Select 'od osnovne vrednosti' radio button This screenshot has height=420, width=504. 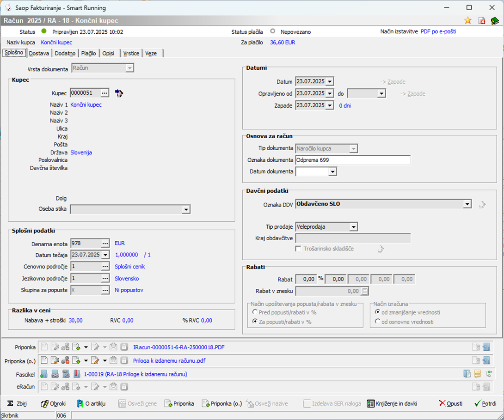pyautogui.click(x=378, y=322)
